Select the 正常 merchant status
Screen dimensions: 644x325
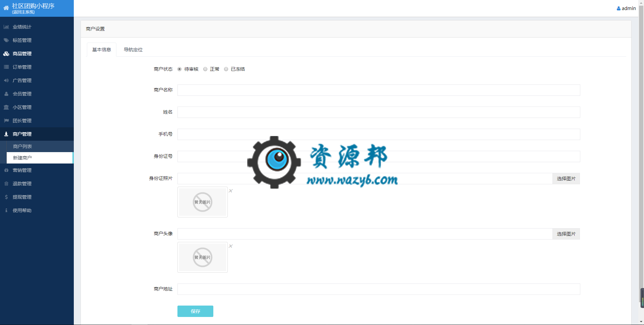[x=205, y=69]
